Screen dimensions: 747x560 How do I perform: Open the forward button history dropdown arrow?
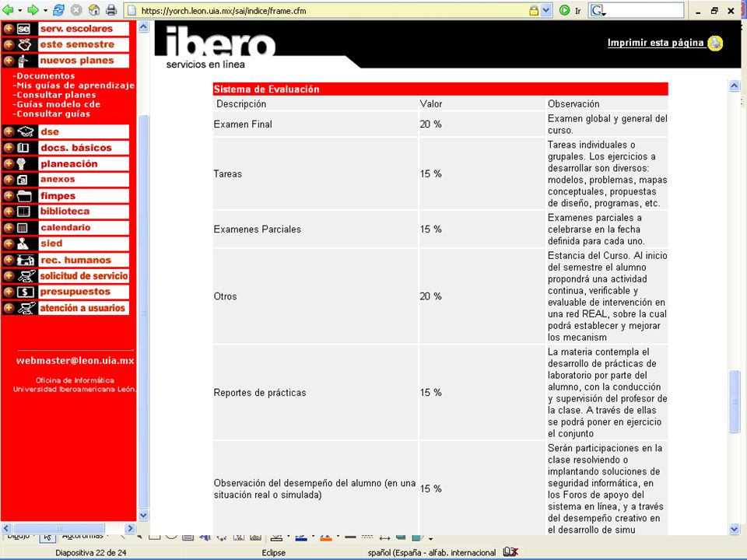point(45,10)
